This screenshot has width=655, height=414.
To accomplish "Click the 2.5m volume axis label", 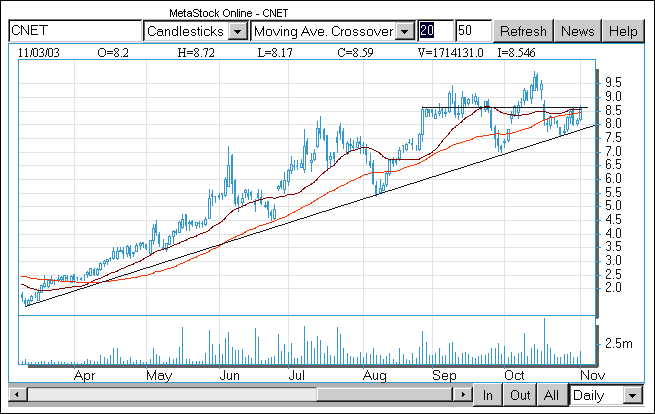I will 619,344.
